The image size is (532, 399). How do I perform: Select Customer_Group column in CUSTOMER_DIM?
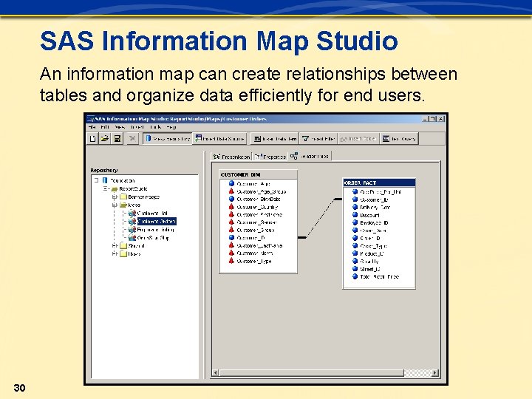[251, 230]
